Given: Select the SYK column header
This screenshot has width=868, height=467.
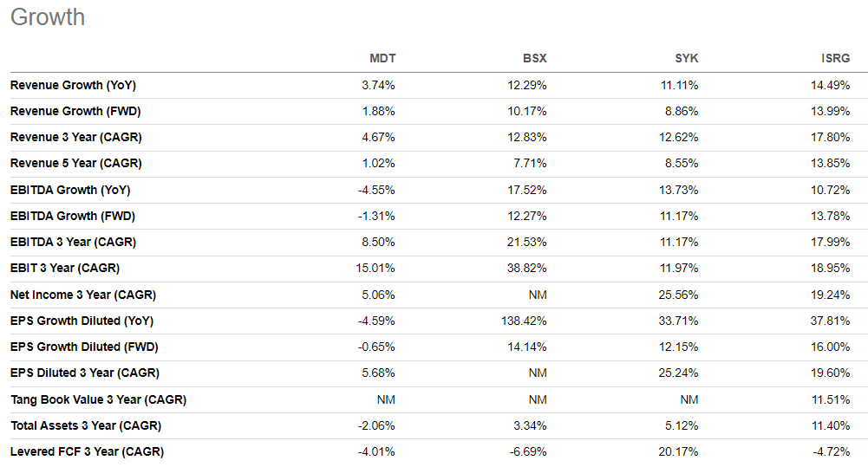Looking at the screenshot, I should pyautogui.click(x=686, y=59).
